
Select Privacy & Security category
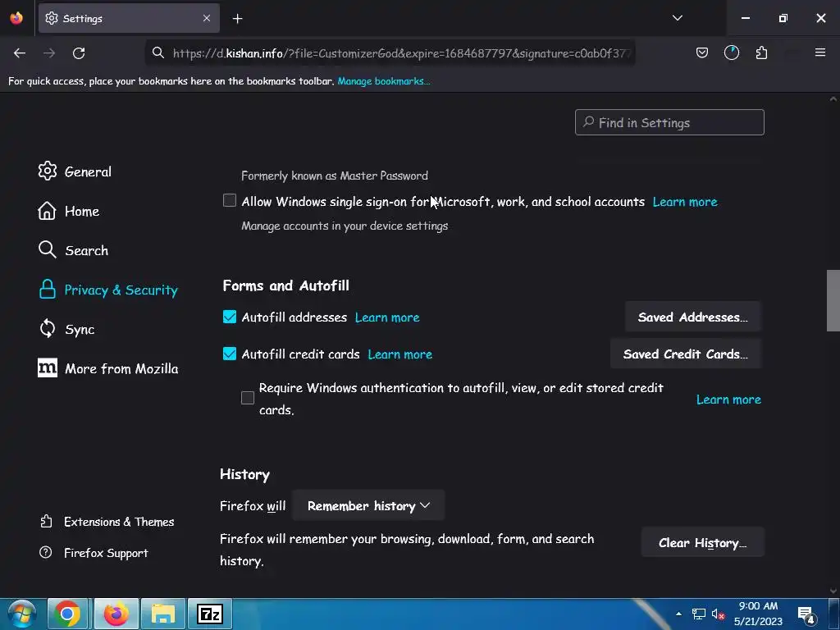[107, 290]
